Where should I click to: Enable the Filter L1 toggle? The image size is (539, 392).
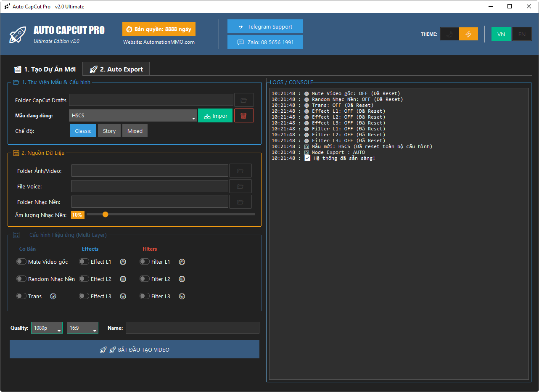coord(145,262)
